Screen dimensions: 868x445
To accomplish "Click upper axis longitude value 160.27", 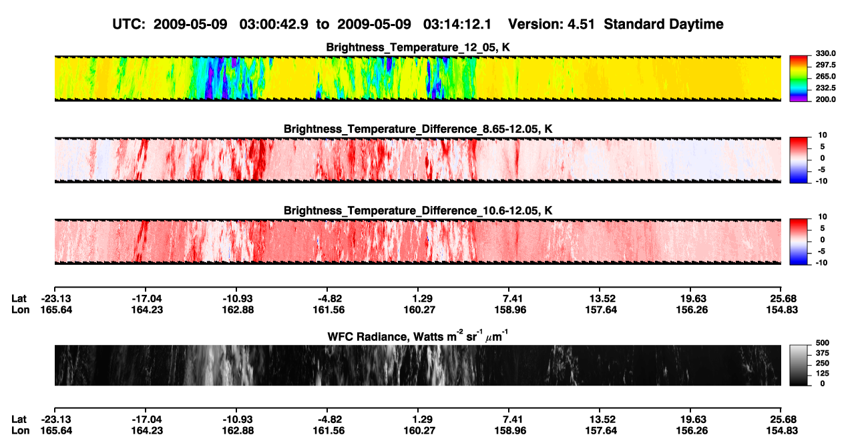I will click(419, 310).
